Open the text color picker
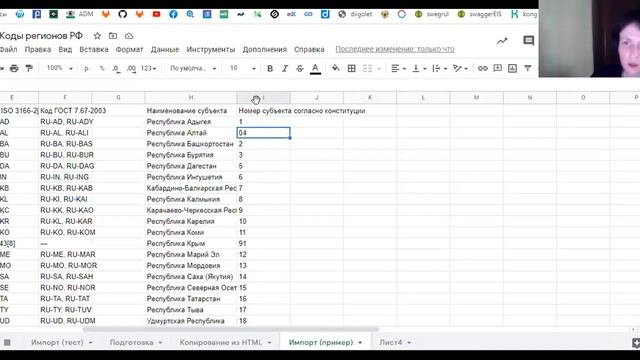 [315, 69]
